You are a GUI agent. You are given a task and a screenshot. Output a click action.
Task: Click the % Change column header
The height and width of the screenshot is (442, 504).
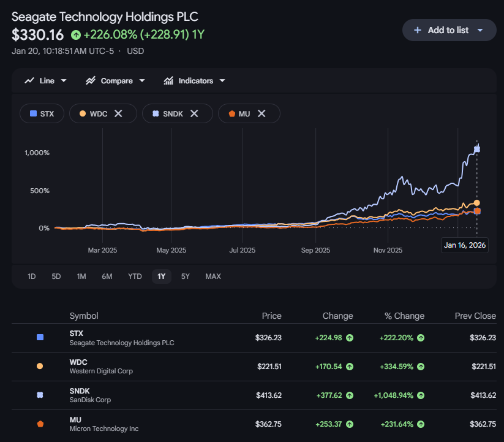404,316
